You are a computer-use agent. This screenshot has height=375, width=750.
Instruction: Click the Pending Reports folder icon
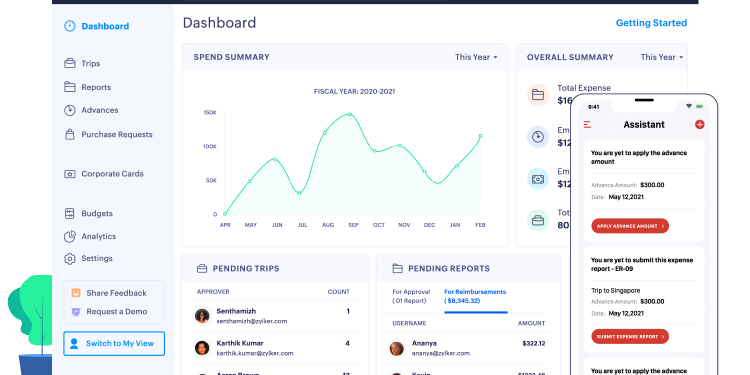pyautogui.click(x=397, y=268)
